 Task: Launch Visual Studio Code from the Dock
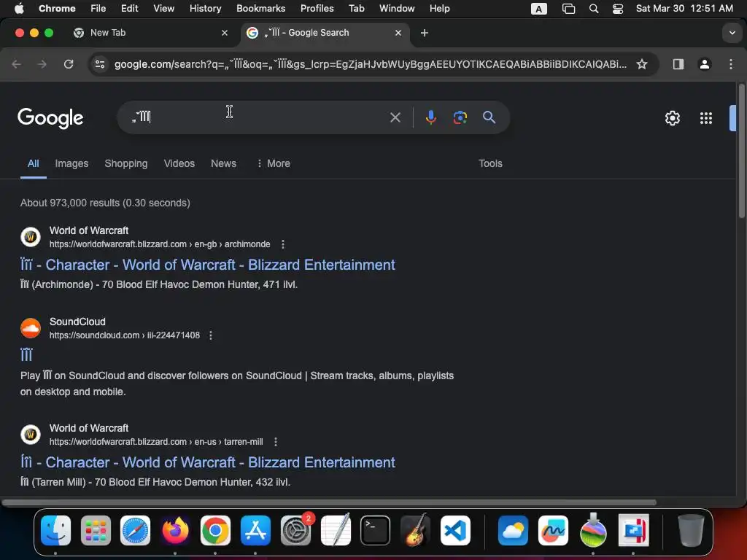[x=455, y=530]
